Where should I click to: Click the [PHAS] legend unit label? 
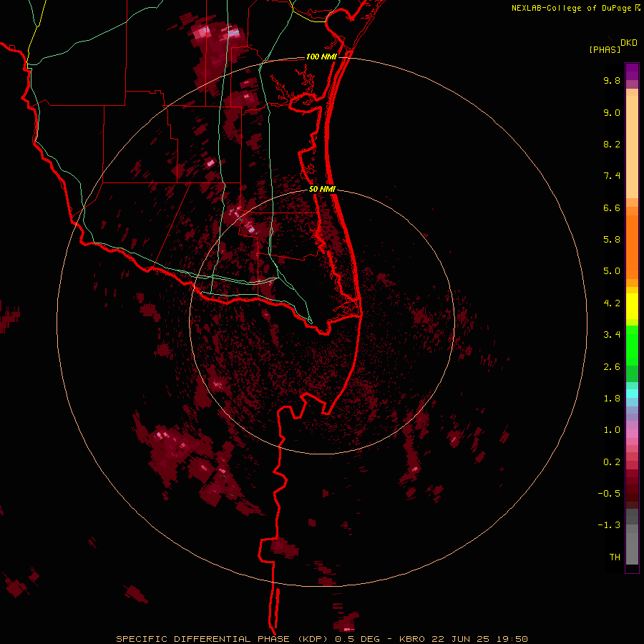click(605, 49)
